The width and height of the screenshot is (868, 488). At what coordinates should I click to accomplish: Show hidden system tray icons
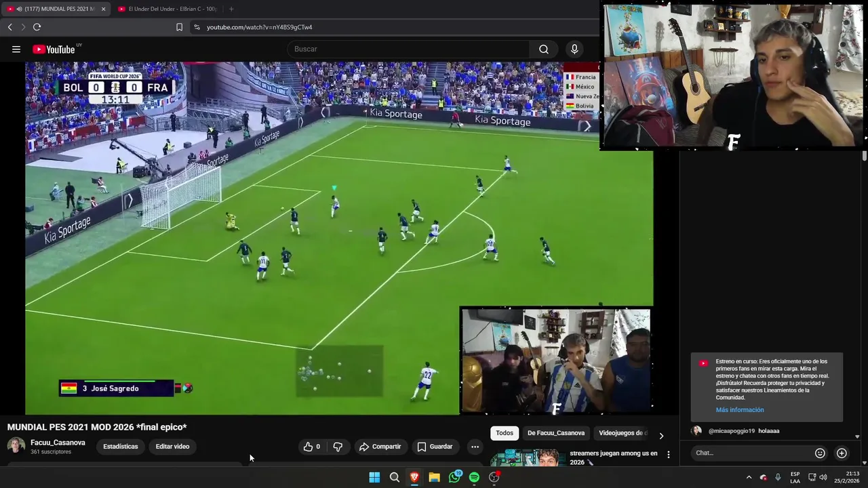749,477
